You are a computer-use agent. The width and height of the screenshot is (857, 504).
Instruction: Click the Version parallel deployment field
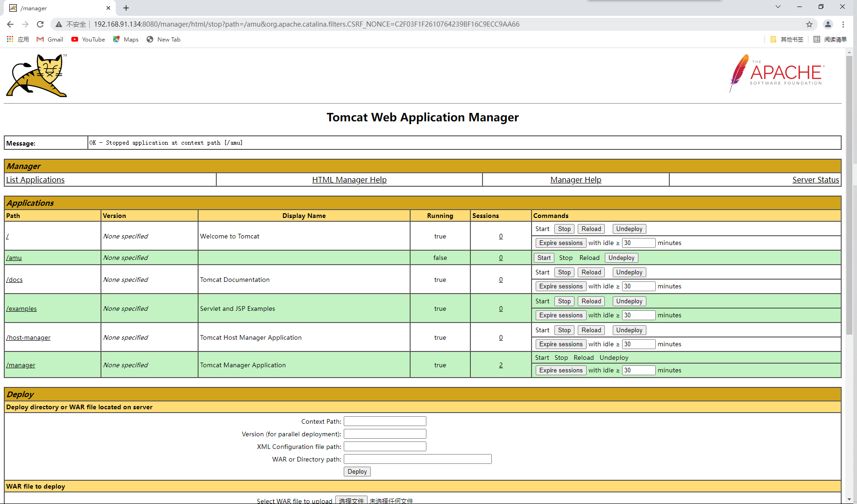(x=385, y=434)
